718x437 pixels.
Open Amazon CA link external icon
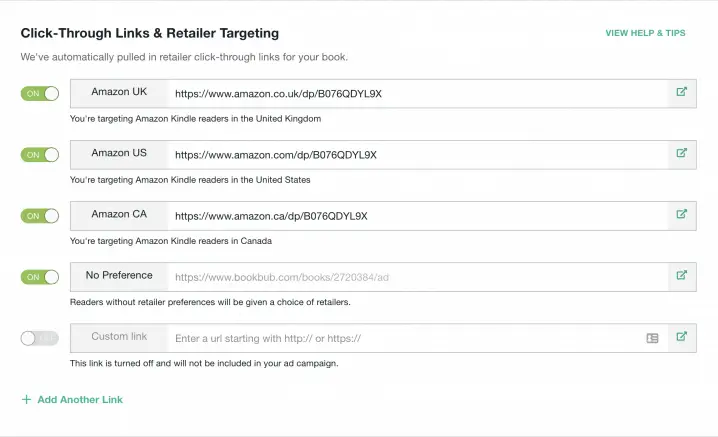(681, 214)
